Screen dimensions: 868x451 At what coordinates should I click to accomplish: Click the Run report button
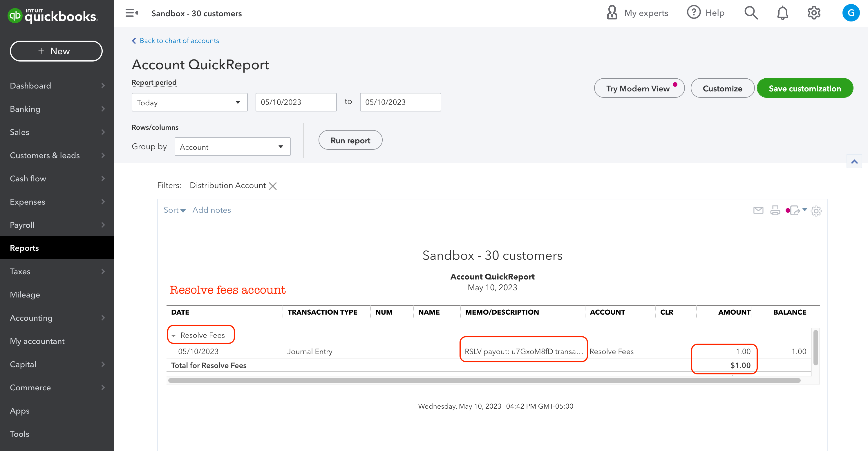pyautogui.click(x=350, y=140)
